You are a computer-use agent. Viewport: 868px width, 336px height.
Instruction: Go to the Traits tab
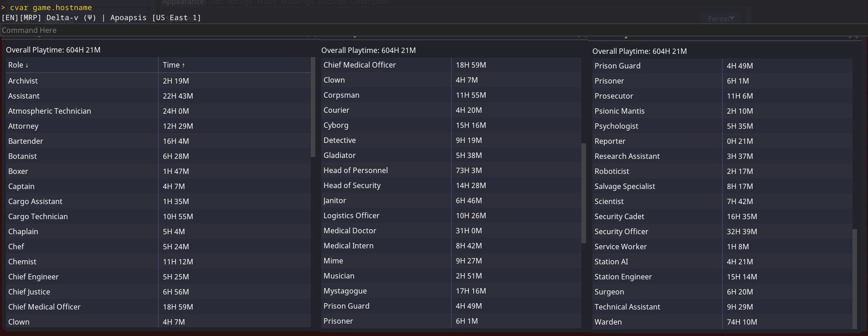click(x=266, y=2)
